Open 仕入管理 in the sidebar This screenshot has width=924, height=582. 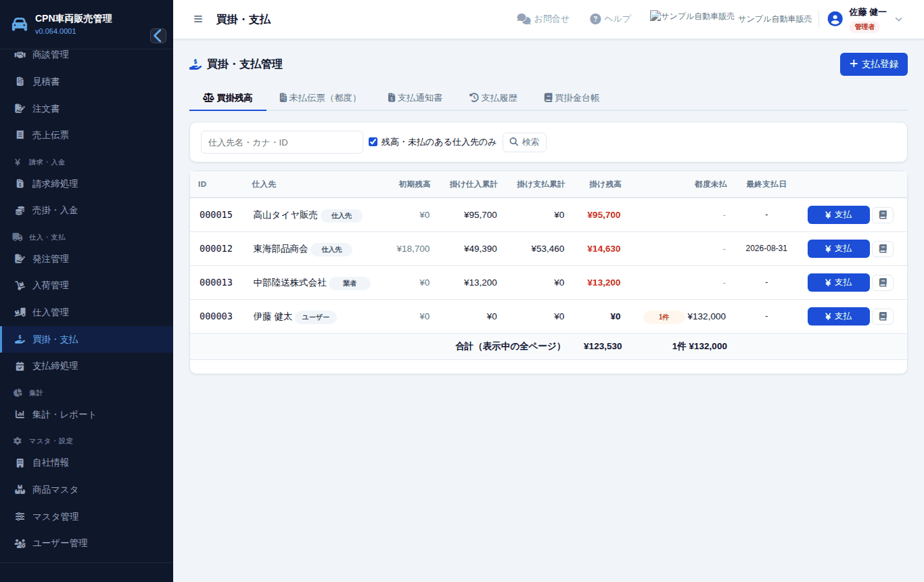click(87, 313)
